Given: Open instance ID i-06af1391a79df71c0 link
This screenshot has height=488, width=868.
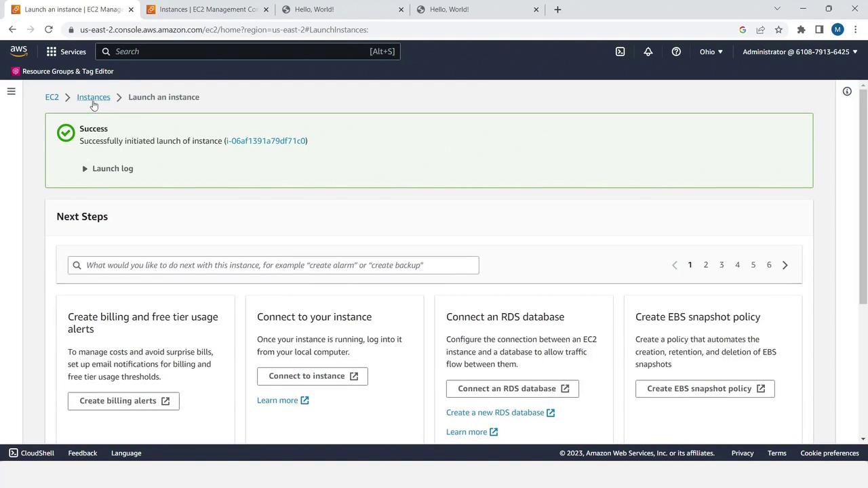Looking at the screenshot, I should click(266, 141).
